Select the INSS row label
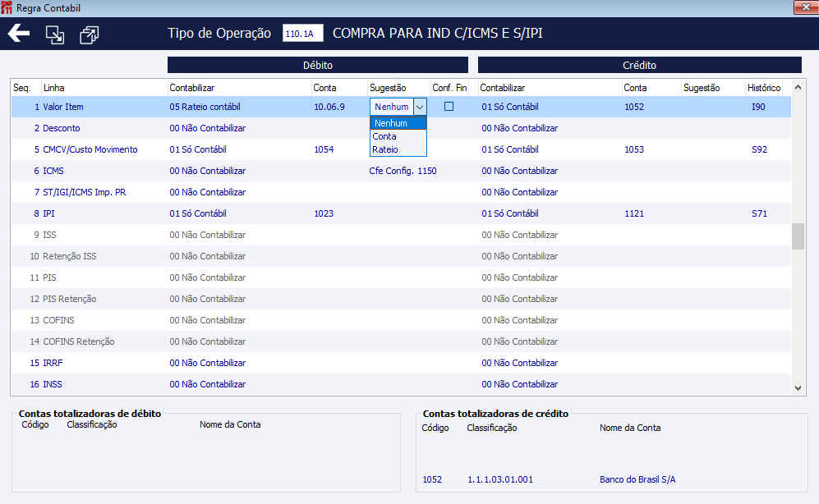 point(53,384)
